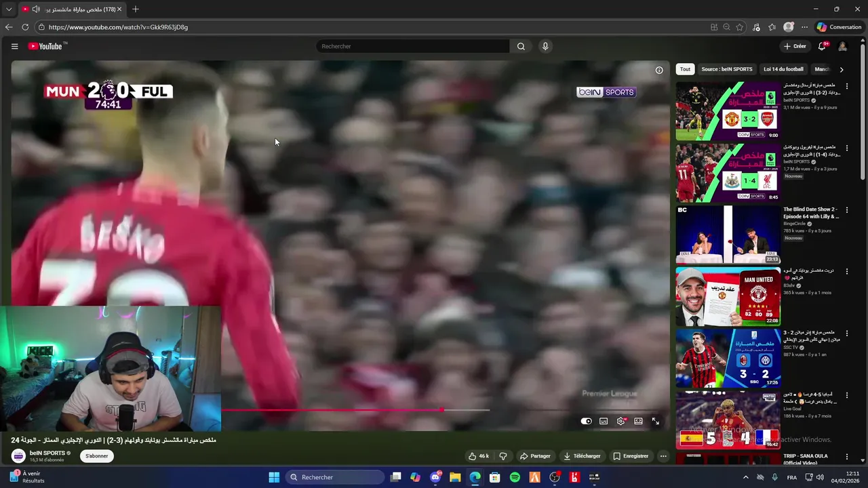Open the YouTube account avatar menu
868x488 pixels.
(842, 46)
